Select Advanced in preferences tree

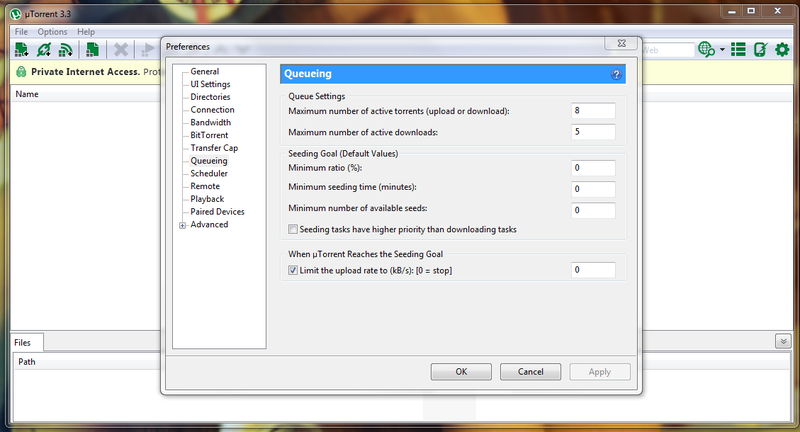coord(209,224)
